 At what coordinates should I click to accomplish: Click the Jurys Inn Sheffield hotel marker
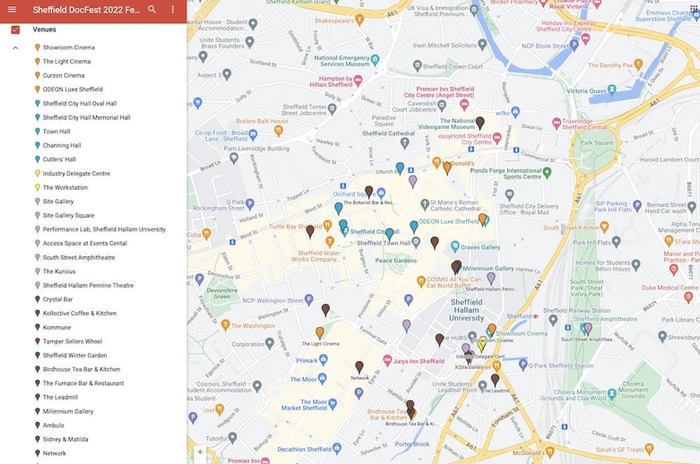tap(387, 360)
